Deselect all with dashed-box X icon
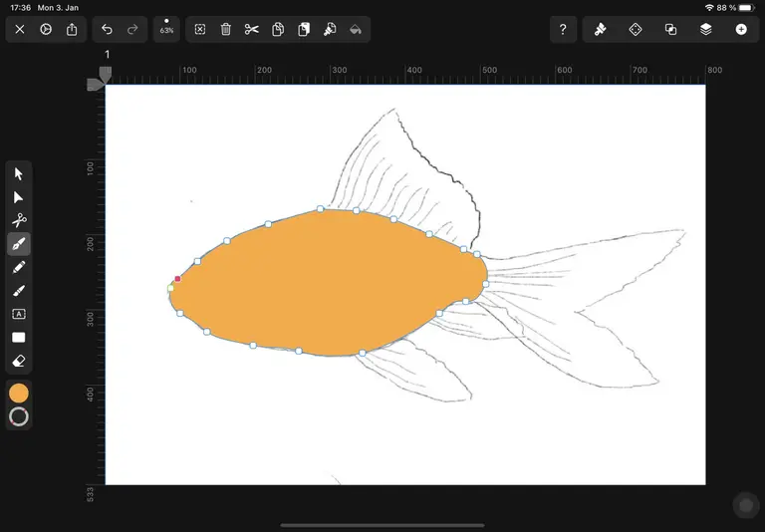The width and height of the screenshot is (765, 532). click(x=200, y=30)
